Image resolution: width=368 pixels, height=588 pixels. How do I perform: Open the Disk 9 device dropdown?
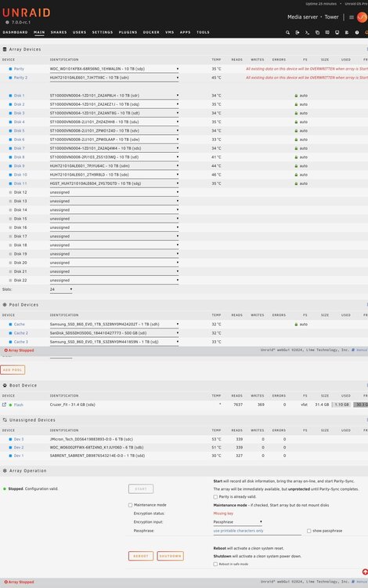pyautogui.click(x=114, y=165)
